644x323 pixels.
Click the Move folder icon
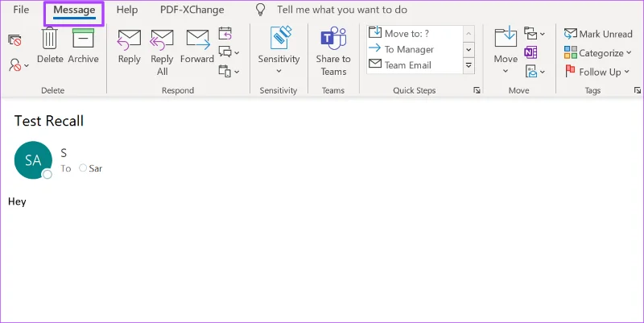[x=506, y=38]
